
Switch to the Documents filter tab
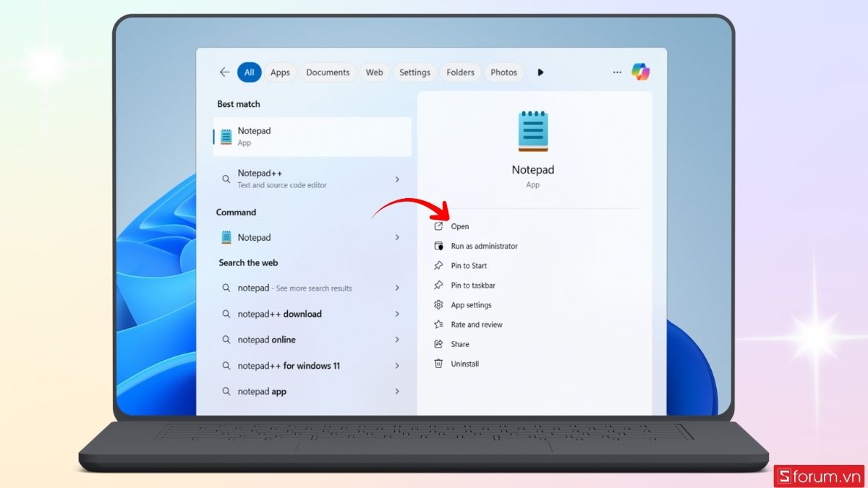click(x=328, y=72)
